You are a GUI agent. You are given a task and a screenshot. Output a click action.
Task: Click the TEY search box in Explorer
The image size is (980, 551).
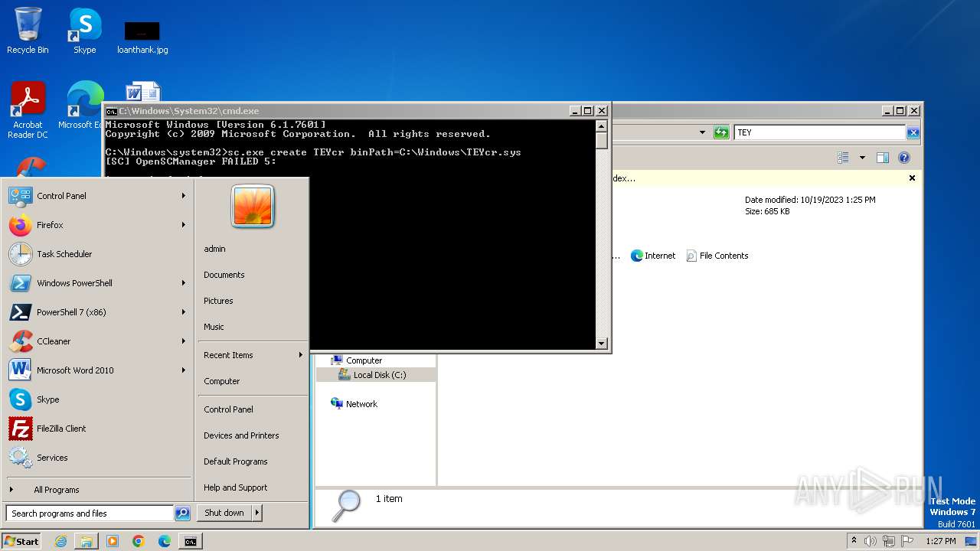coord(820,132)
